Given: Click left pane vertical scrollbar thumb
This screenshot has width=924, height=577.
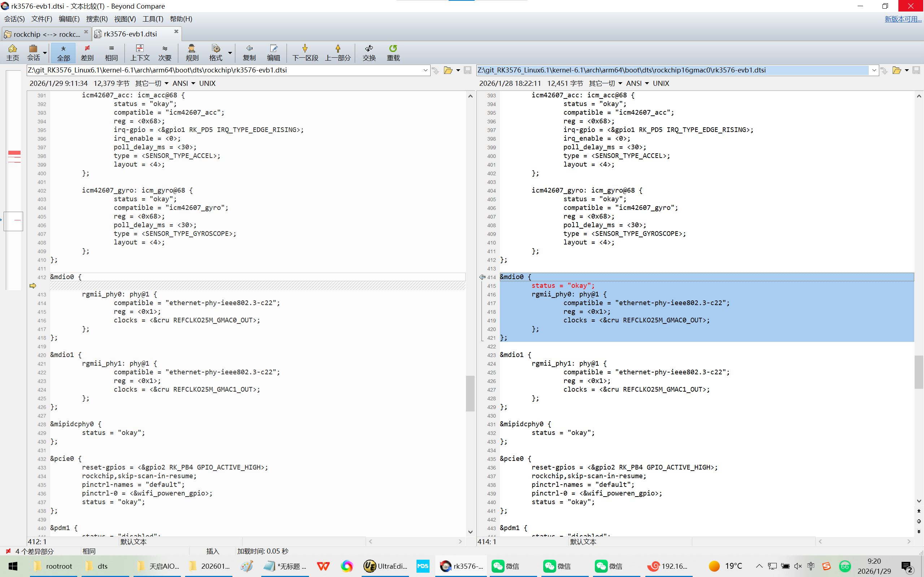Looking at the screenshot, I should 470,393.
